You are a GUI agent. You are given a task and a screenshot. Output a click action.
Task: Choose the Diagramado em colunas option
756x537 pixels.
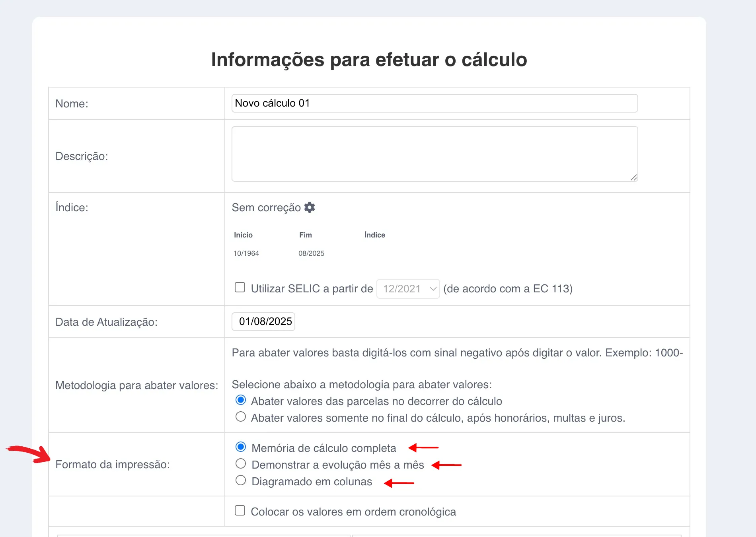[x=241, y=480]
